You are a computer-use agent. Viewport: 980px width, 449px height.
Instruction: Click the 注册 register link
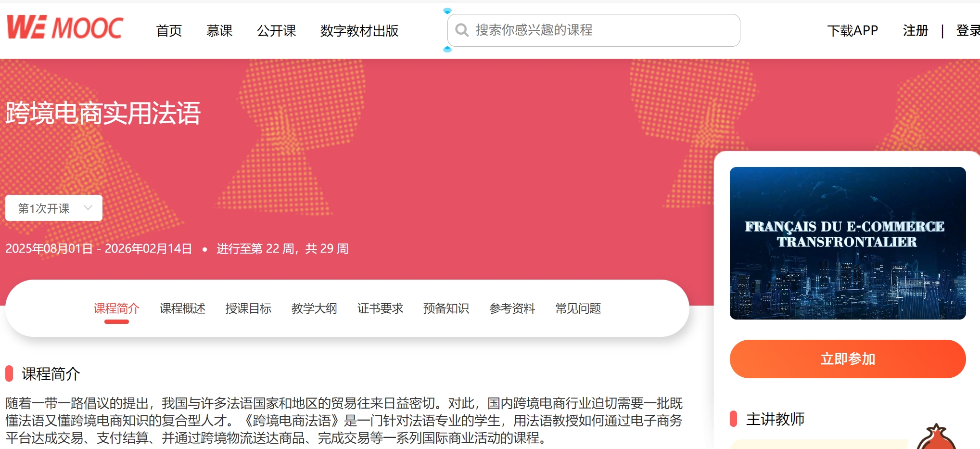(915, 31)
